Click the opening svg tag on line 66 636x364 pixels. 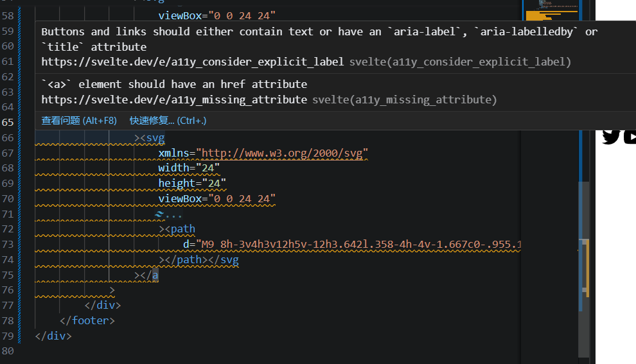coord(155,137)
